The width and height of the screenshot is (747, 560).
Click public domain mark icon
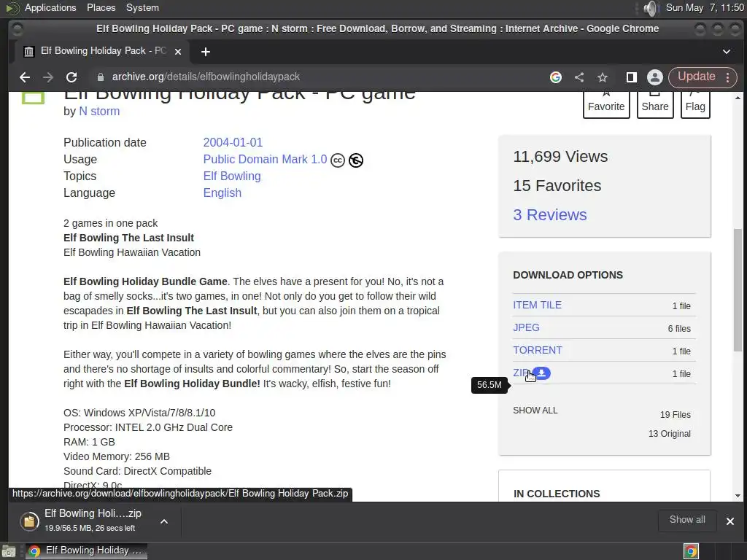356,160
